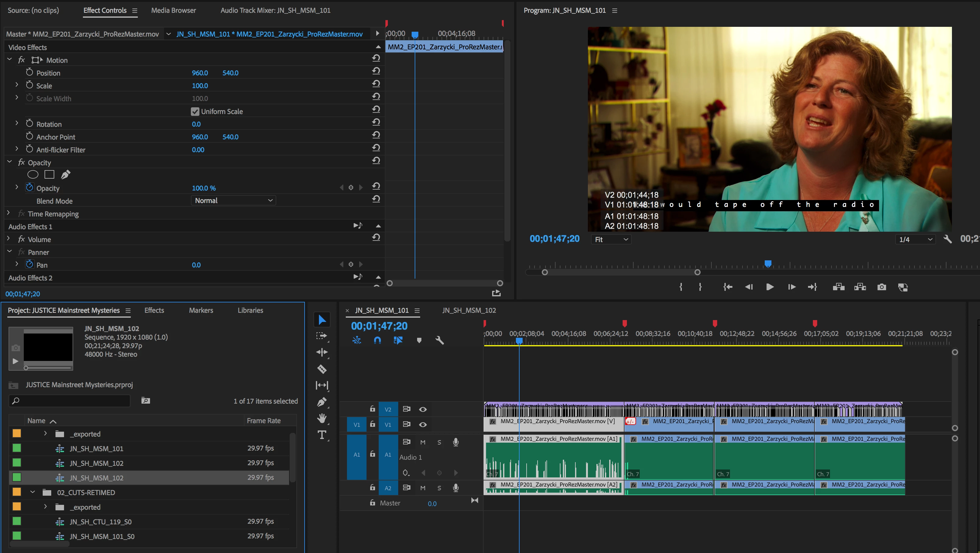
Task: Open timeline display settings wrench
Action: [x=439, y=341]
